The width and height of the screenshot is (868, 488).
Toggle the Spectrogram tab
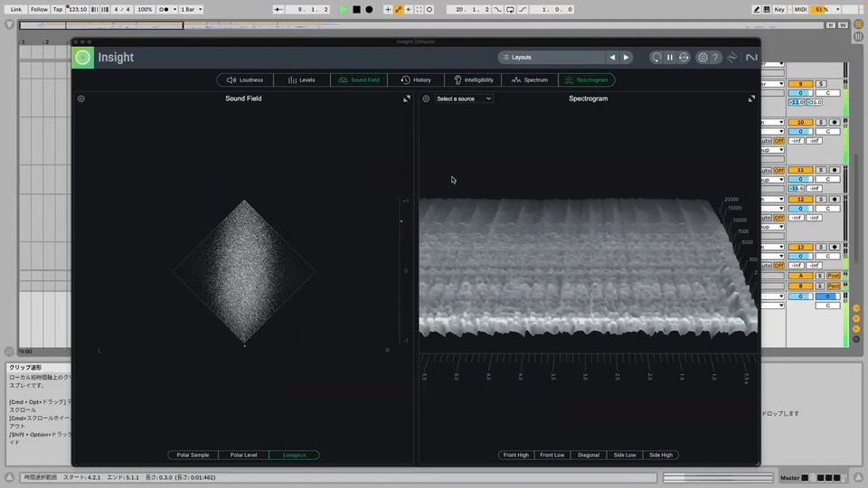(x=587, y=80)
